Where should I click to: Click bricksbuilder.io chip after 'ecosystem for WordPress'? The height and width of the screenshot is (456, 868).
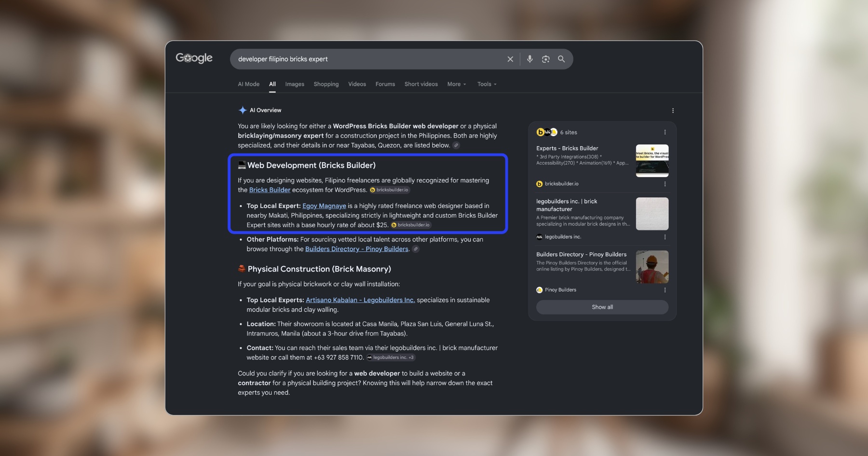pyautogui.click(x=389, y=190)
